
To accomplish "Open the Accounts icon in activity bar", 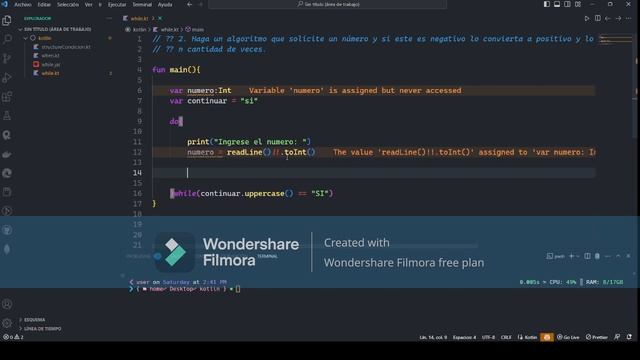I will point(7,304).
